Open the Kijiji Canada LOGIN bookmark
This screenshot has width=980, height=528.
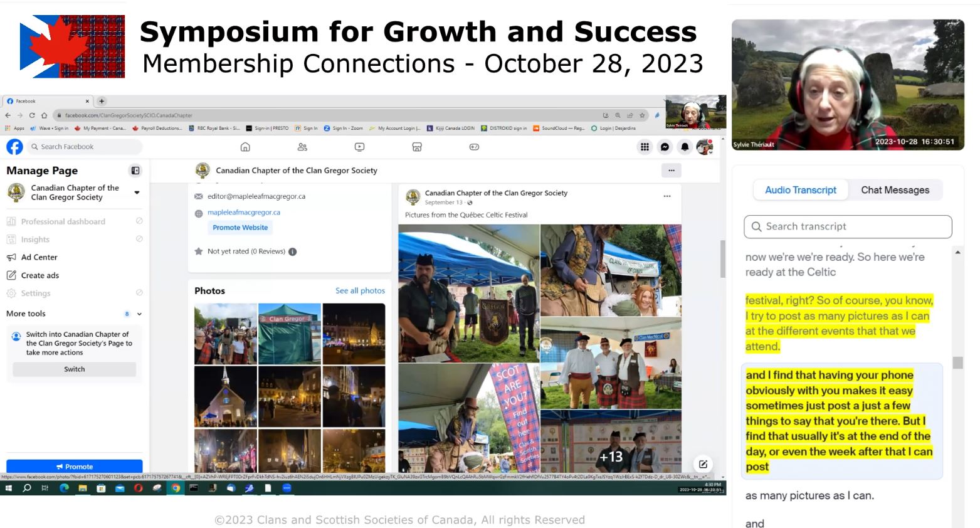point(451,128)
